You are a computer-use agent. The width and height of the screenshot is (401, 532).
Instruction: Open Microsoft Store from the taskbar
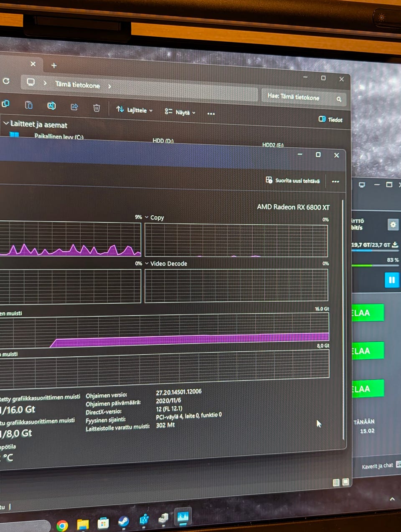103,523
